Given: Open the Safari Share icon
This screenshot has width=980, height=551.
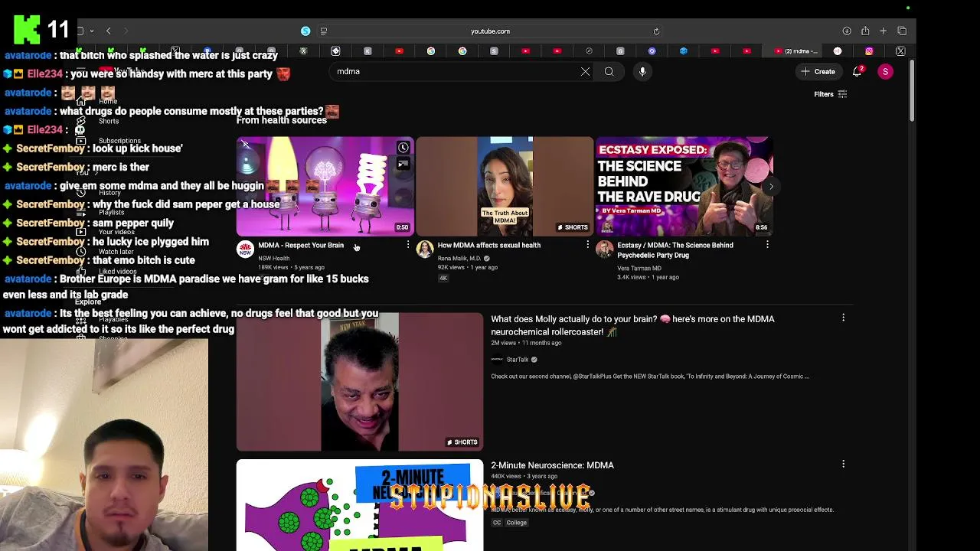Looking at the screenshot, I should point(865,31).
